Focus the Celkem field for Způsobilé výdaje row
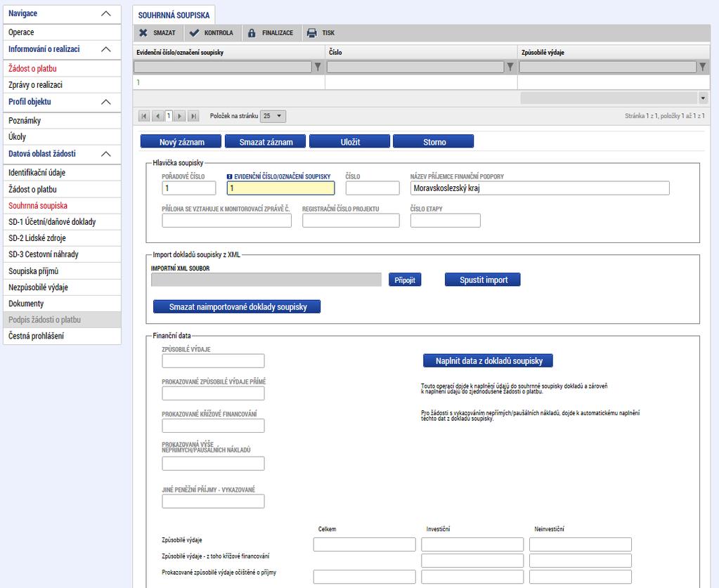This screenshot has height=588, width=719. click(x=365, y=544)
